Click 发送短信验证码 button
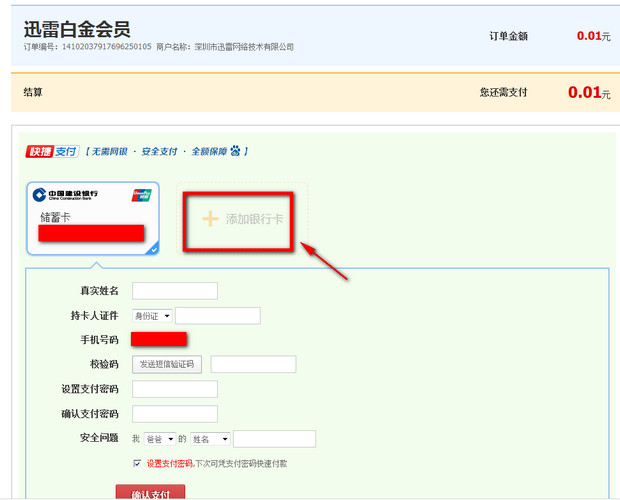This screenshot has width=620, height=500. coord(167,364)
